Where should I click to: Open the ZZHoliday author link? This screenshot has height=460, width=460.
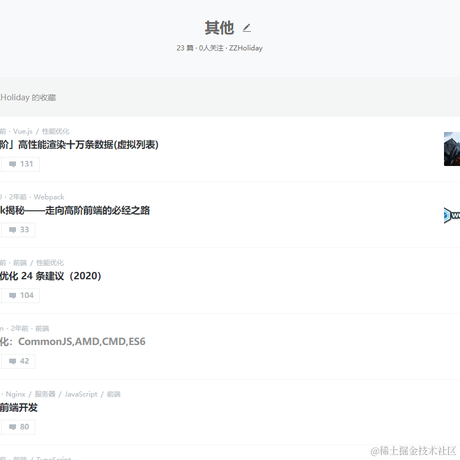click(246, 48)
